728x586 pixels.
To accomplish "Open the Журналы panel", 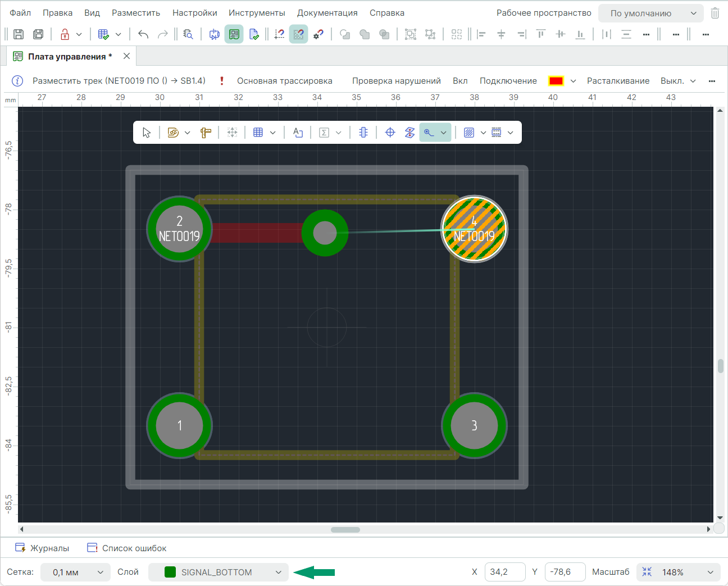I will click(43, 548).
